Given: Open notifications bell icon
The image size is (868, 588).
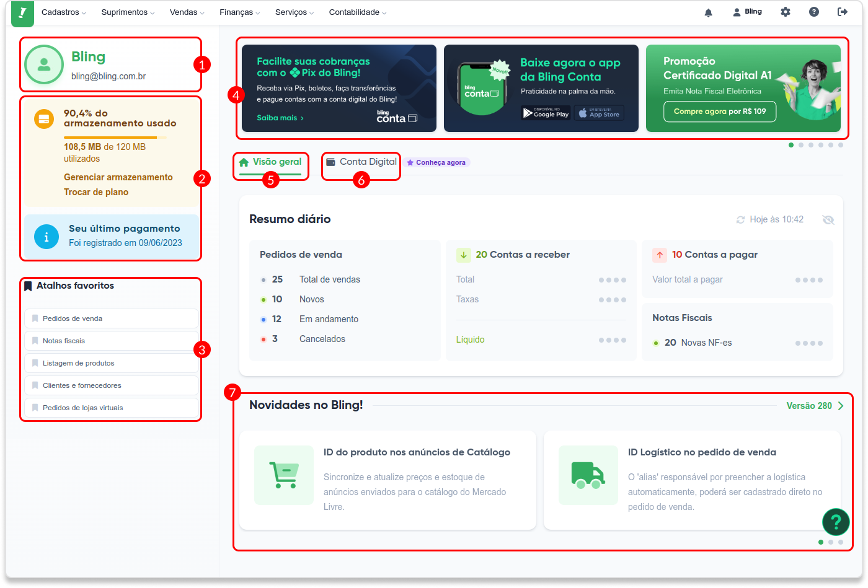Looking at the screenshot, I should click(x=708, y=12).
